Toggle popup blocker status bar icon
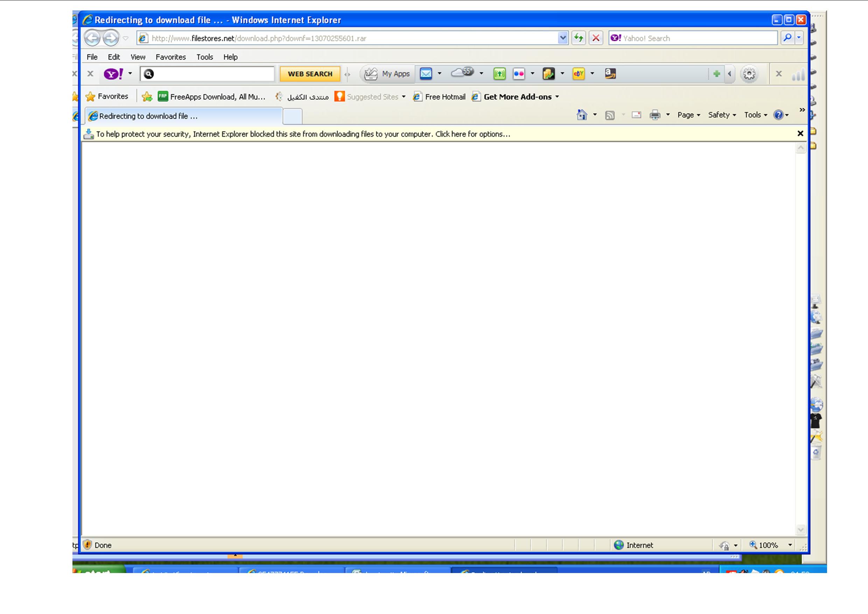The width and height of the screenshot is (868, 614). (x=724, y=545)
